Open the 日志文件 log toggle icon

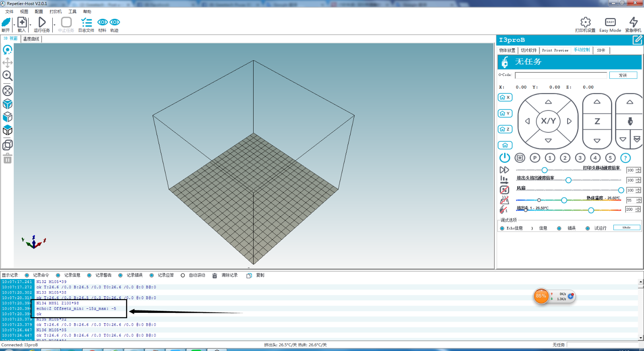86,22
